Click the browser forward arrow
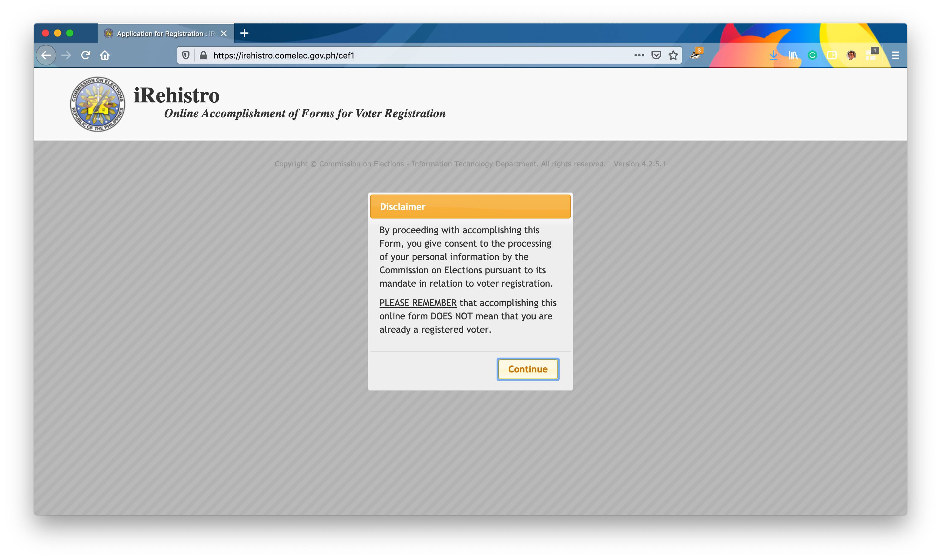 click(66, 55)
